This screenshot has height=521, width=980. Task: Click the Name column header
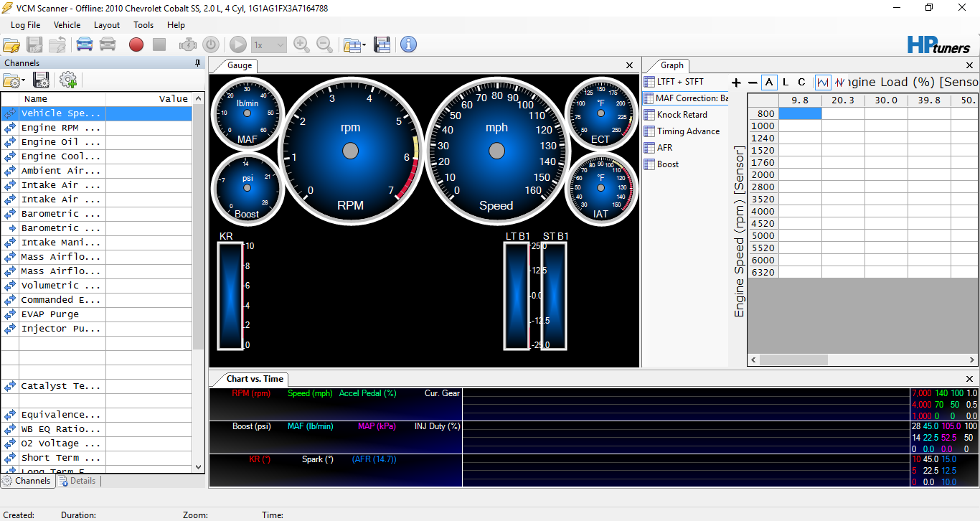pyautogui.click(x=63, y=99)
